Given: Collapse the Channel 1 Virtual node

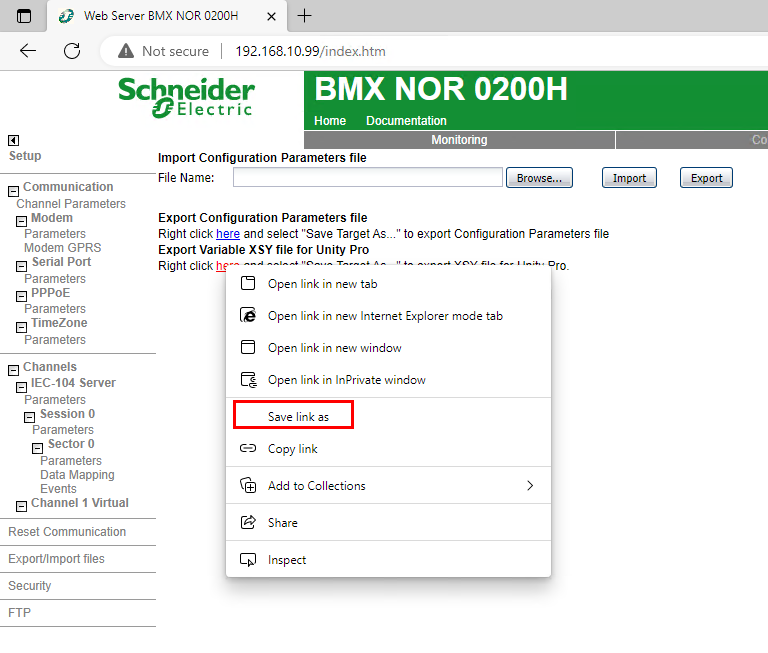Looking at the screenshot, I should point(21,507).
